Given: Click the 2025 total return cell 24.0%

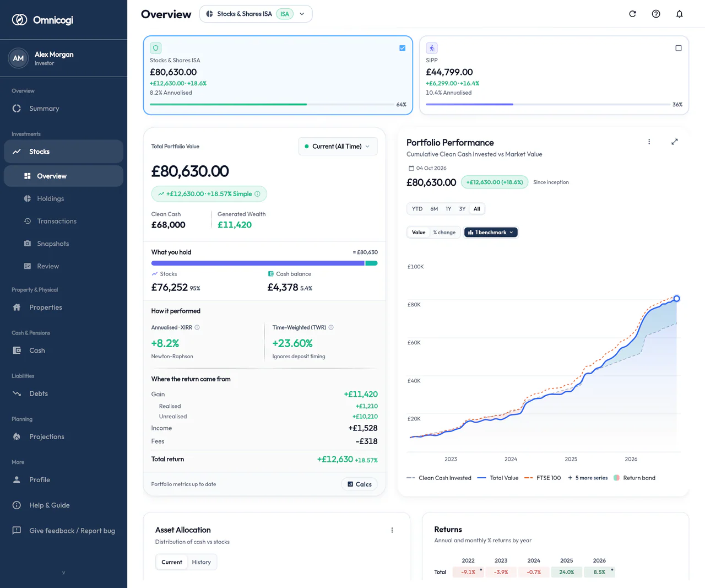Looking at the screenshot, I should (567, 572).
